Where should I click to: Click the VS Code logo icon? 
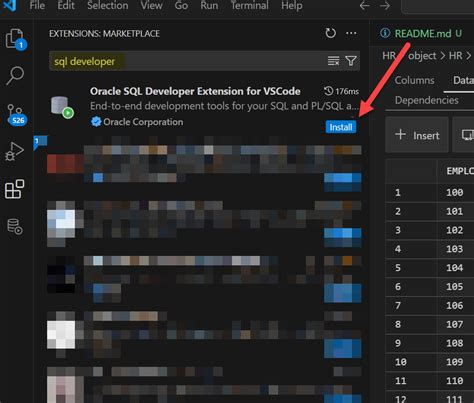click(x=9, y=5)
